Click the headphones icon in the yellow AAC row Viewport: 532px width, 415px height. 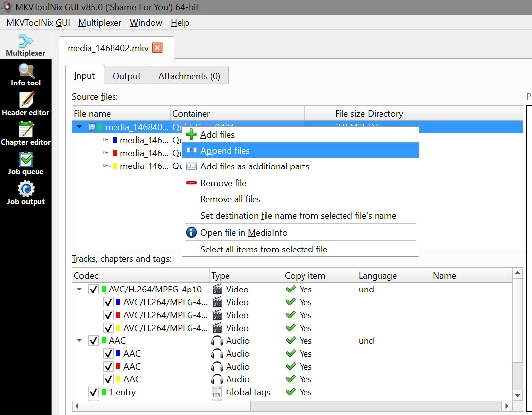point(217,379)
